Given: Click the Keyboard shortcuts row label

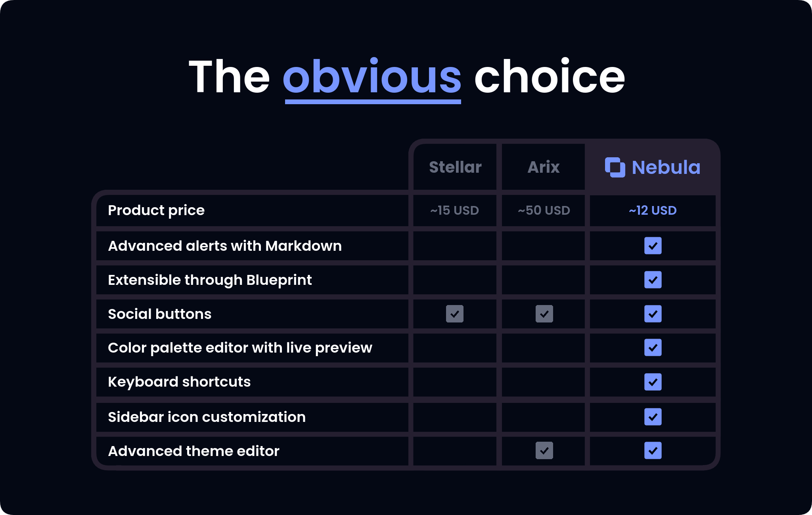Looking at the screenshot, I should click(x=179, y=382).
